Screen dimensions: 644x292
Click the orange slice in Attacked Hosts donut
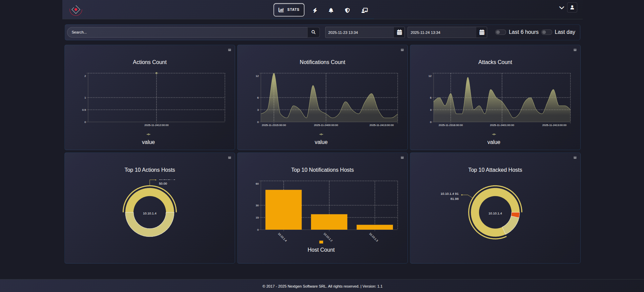[516, 215]
